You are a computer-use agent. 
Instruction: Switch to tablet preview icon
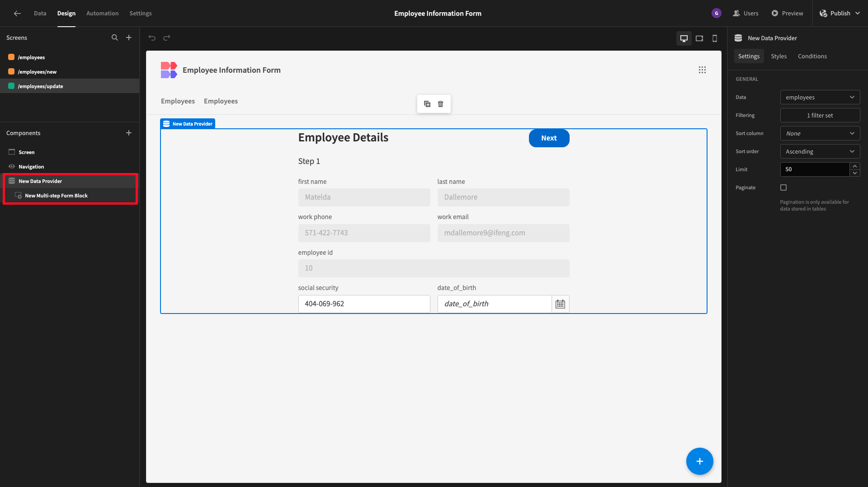(699, 38)
